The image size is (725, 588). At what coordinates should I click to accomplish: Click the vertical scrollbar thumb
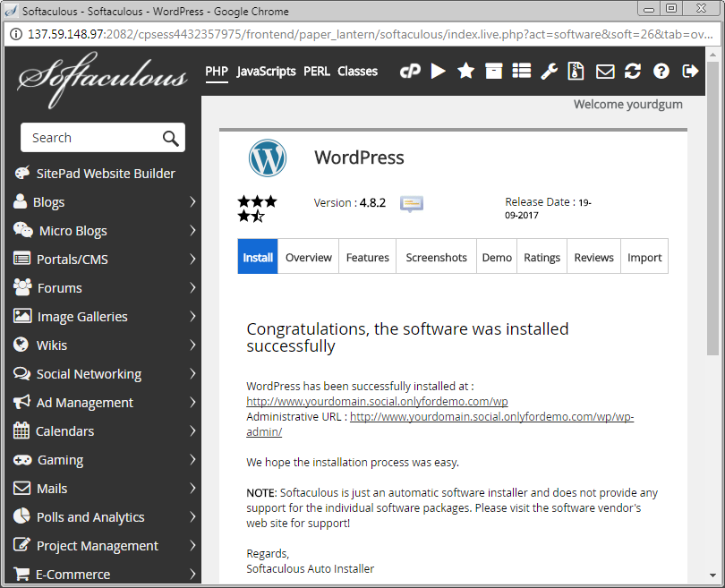pos(712,208)
